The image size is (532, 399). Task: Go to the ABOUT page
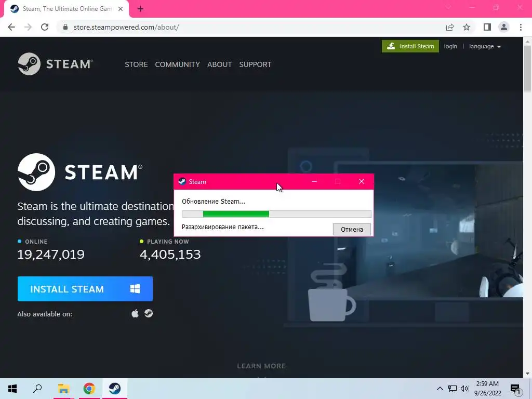pos(220,64)
